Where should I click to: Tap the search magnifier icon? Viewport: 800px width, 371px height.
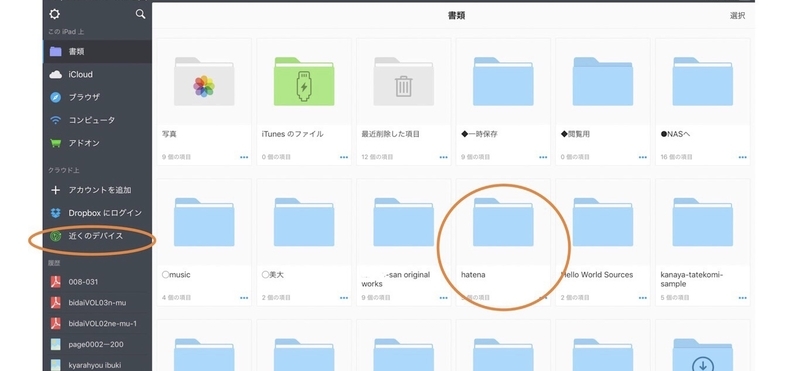(x=140, y=14)
